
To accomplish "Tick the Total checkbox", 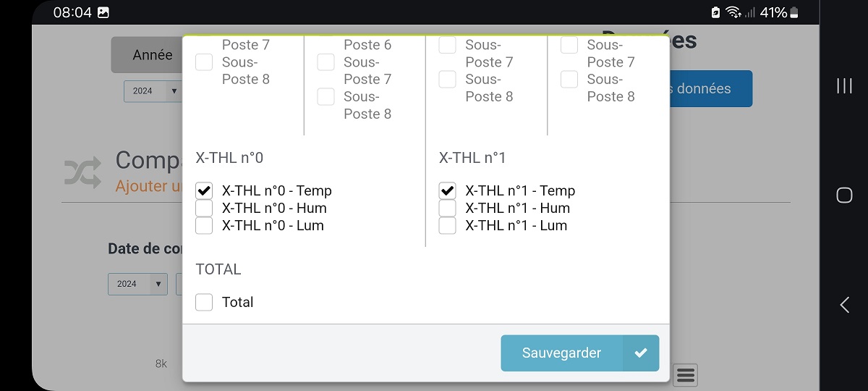I will coord(204,303).
